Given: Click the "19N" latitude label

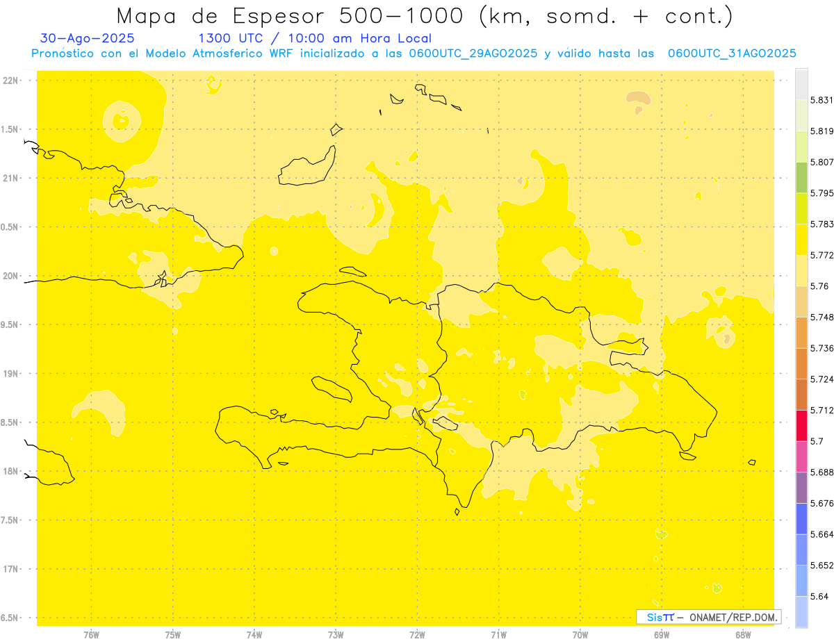Looking at the screenshot, I should [10, 374].
